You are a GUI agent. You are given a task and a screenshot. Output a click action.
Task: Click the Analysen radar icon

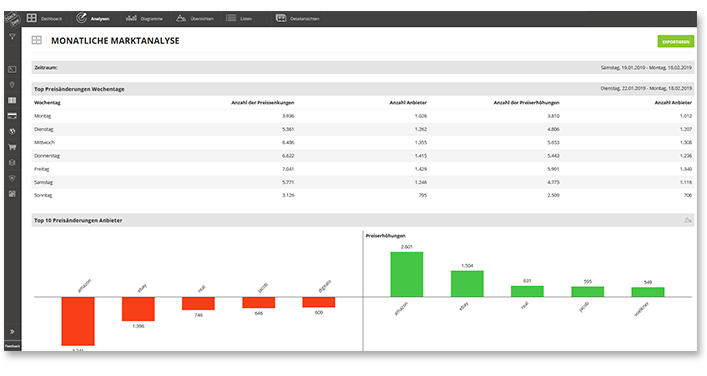coord(81,18)
